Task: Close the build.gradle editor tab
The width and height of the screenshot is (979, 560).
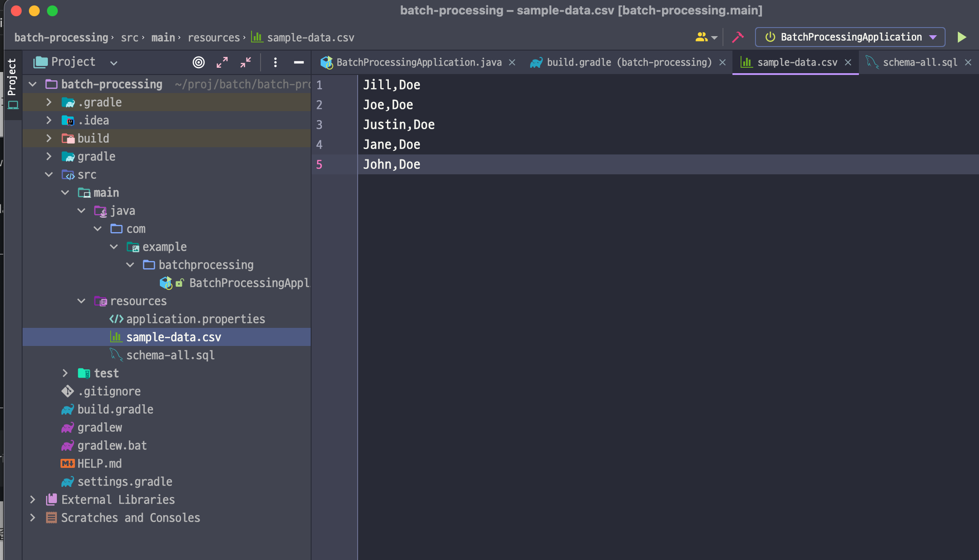Action: tap(723, 62)
